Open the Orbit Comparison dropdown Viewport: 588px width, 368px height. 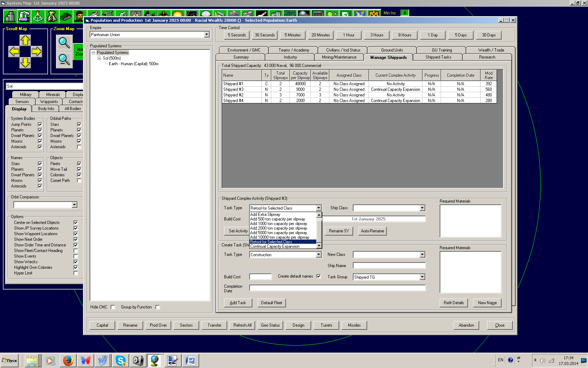pyautogui.click(x=75, y=205)
